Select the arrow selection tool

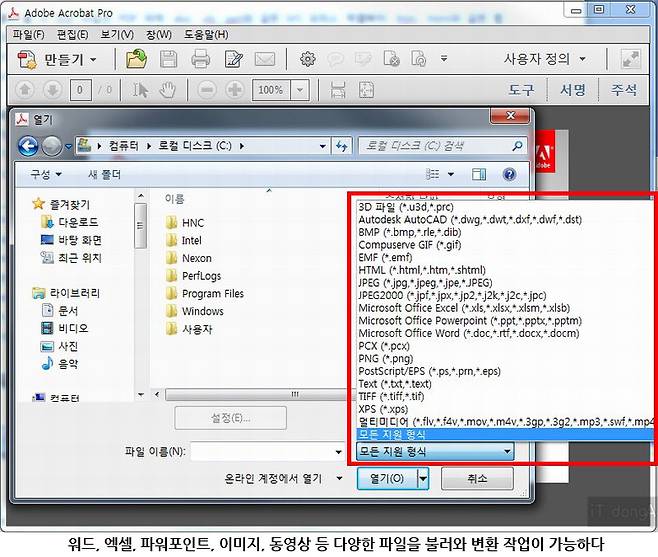pos(140,90)
